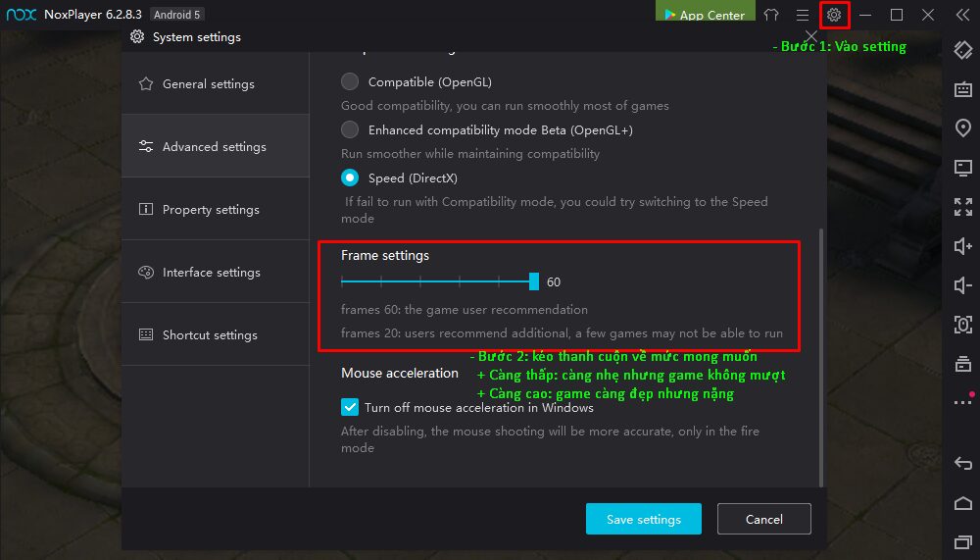Expand more tools via three dots icon

pyautogui.click(x=962, y=402)
